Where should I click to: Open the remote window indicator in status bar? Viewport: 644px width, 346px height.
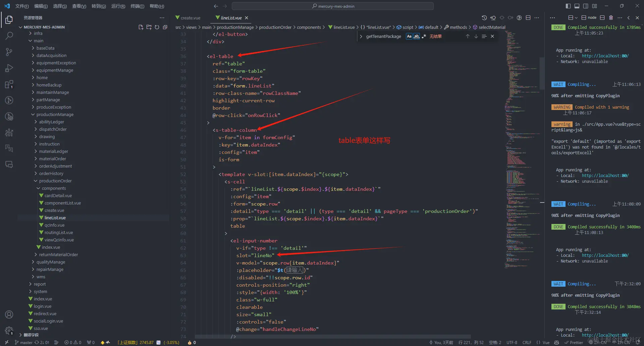6,342
